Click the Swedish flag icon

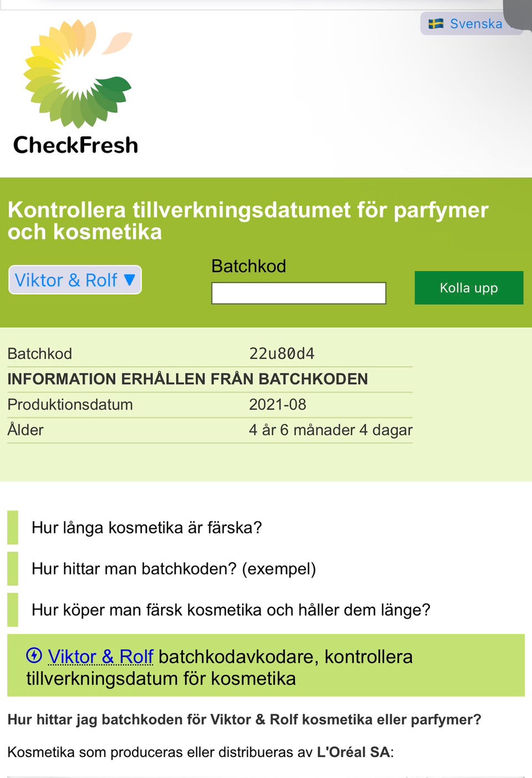(x=436, y=24)
